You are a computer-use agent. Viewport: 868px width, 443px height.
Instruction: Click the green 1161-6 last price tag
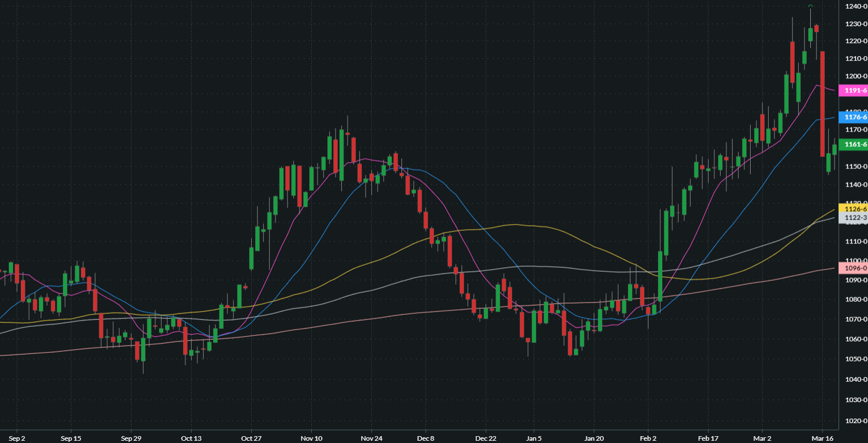point(853,145)
